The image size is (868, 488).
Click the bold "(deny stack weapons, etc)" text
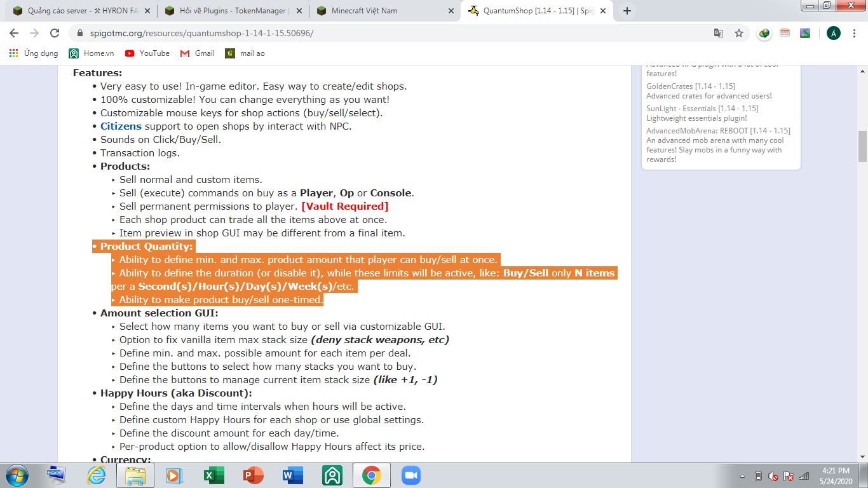[380, 340]
